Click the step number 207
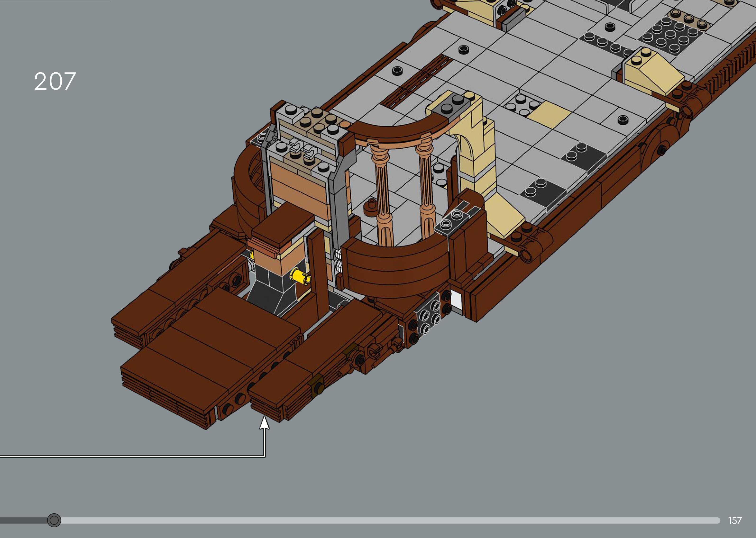Screen dimensions: 756x538 tap(55, 81)
